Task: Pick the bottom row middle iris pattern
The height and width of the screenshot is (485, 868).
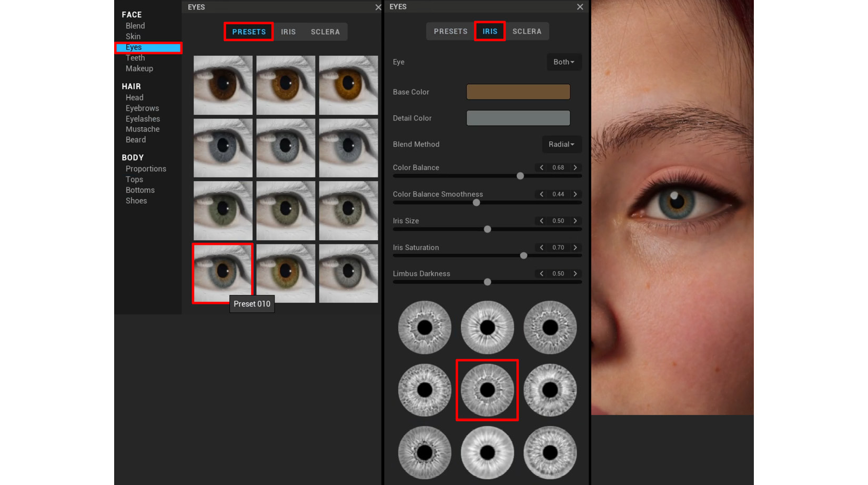Action: (487, 453)
